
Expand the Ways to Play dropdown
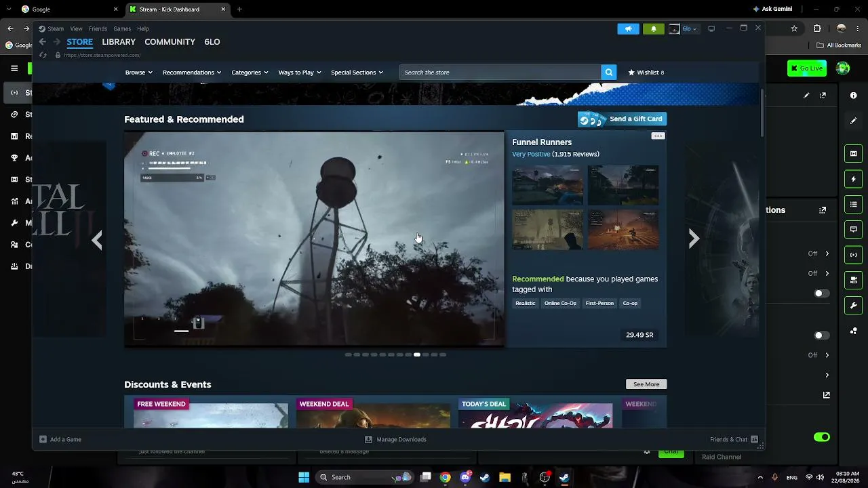pos(299,73)
